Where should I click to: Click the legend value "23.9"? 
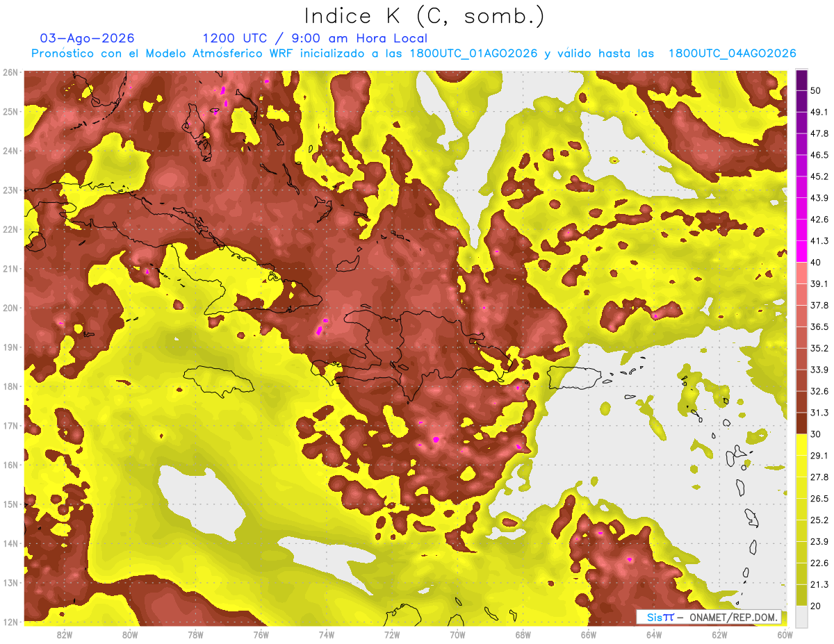819,542
